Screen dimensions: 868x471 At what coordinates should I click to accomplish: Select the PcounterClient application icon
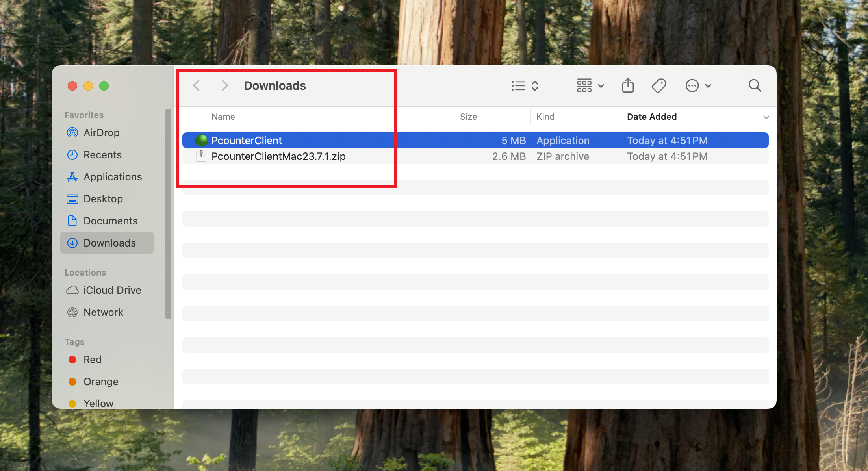click(x=201, y=140)
